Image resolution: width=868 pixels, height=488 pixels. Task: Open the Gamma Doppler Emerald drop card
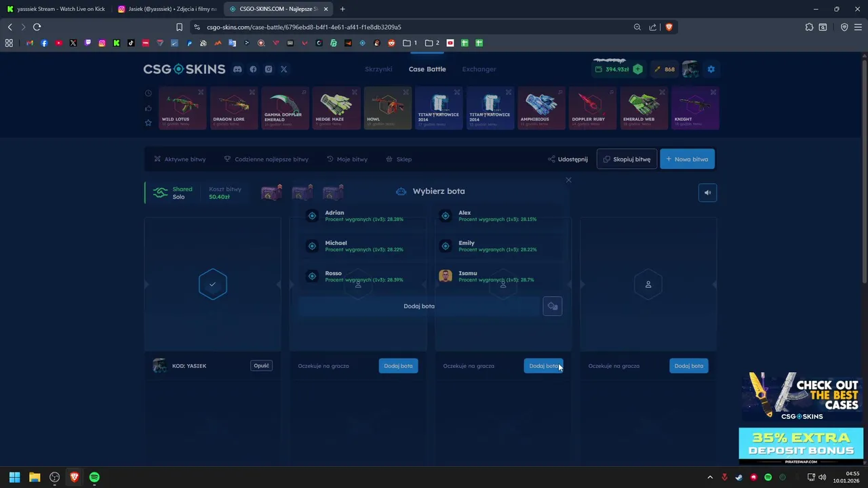coord(285,108)
